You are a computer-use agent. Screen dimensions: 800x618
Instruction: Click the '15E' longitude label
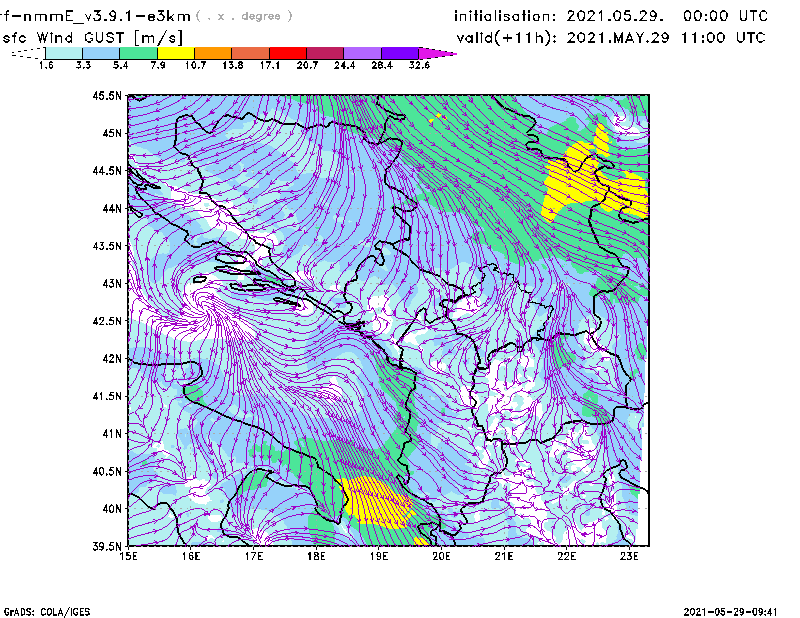pos(128,556)
